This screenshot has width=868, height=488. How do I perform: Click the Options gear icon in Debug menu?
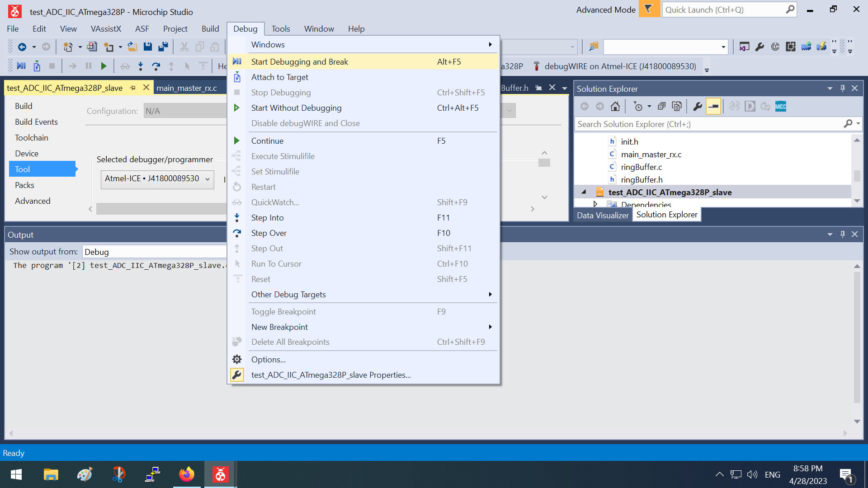pos(237,360)
